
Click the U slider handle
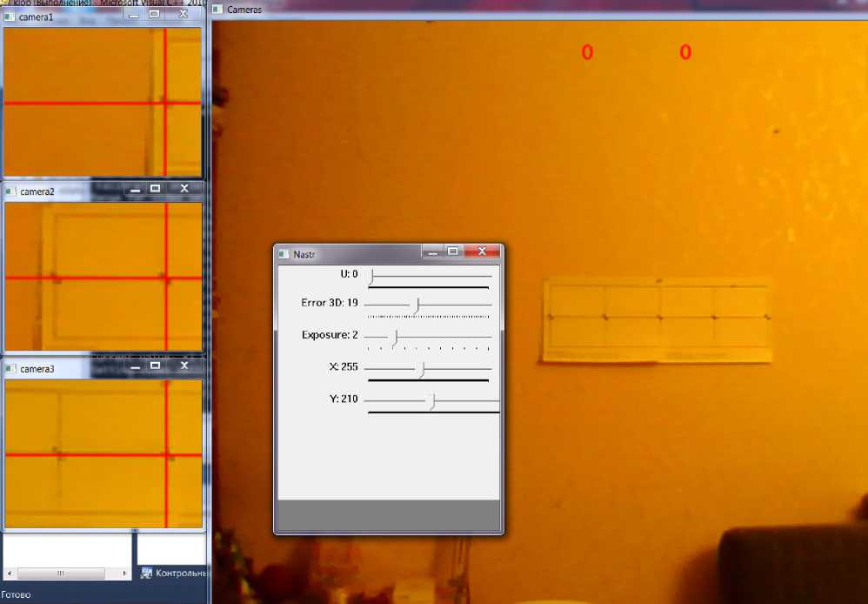(371, 276)
